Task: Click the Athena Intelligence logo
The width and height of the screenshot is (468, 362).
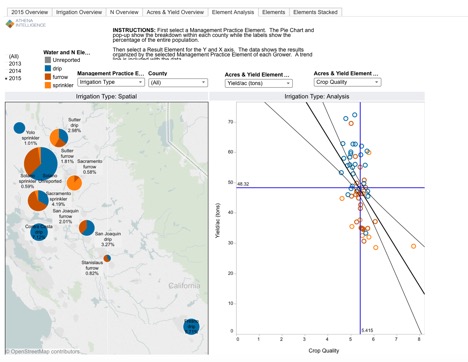Action: 26,23
